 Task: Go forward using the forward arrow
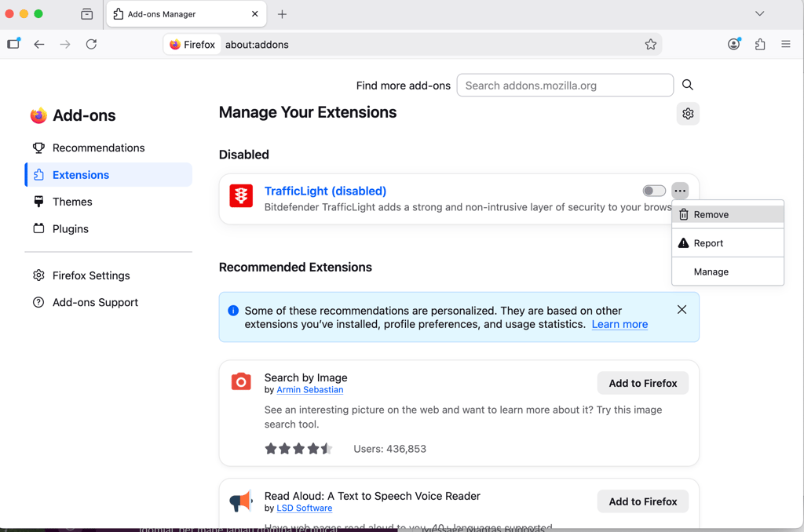65,44
